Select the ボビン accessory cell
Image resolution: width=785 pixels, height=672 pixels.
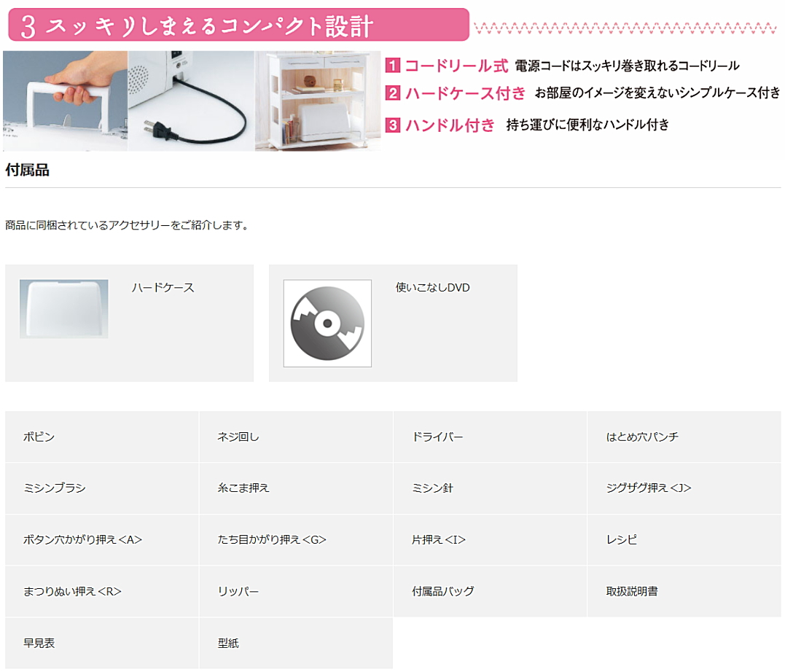(x=102, y=437)
